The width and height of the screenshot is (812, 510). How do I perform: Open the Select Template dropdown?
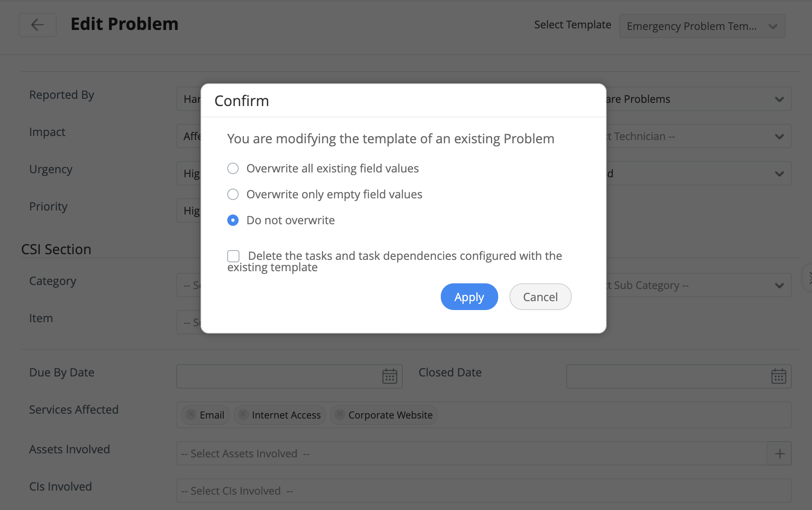(x=702, y=26)
